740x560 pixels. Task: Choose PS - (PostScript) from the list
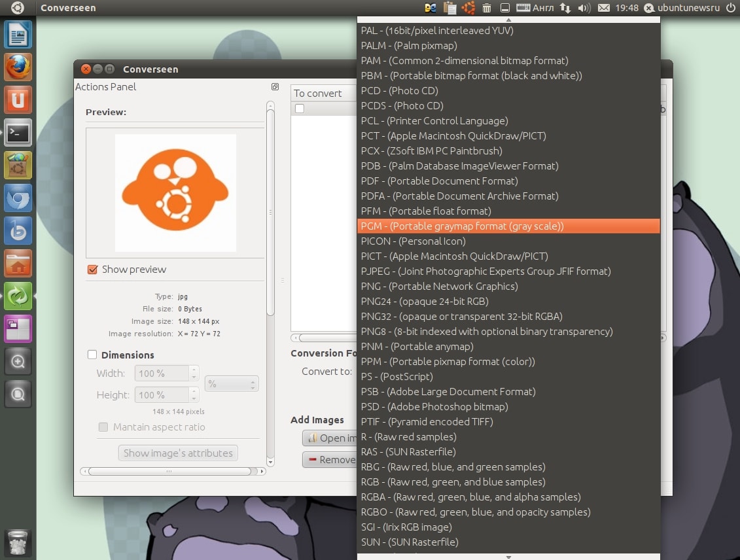click(508, 376)
